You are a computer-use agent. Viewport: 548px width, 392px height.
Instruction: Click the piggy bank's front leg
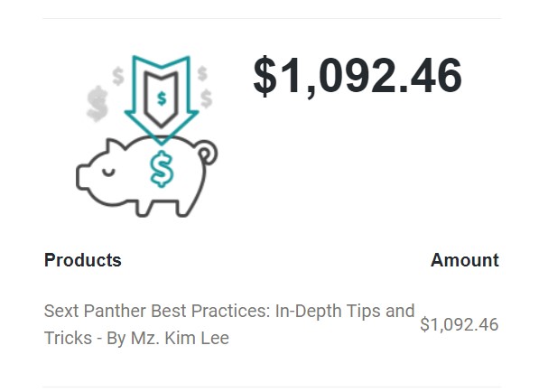coord(144,210)
